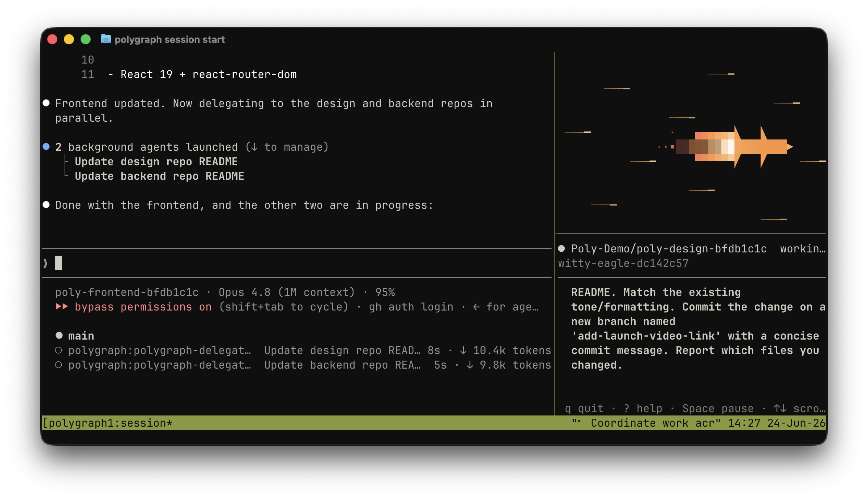868x499 pixels.
Task: Select 'Update design repo README' task row
Action: click(156, 162)
